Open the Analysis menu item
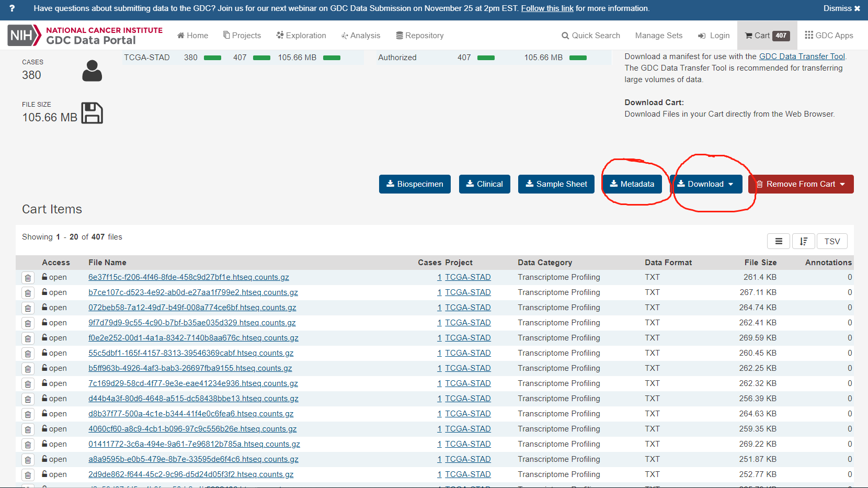The height and width of the screenshot is (488, 868). pos(361,36)
